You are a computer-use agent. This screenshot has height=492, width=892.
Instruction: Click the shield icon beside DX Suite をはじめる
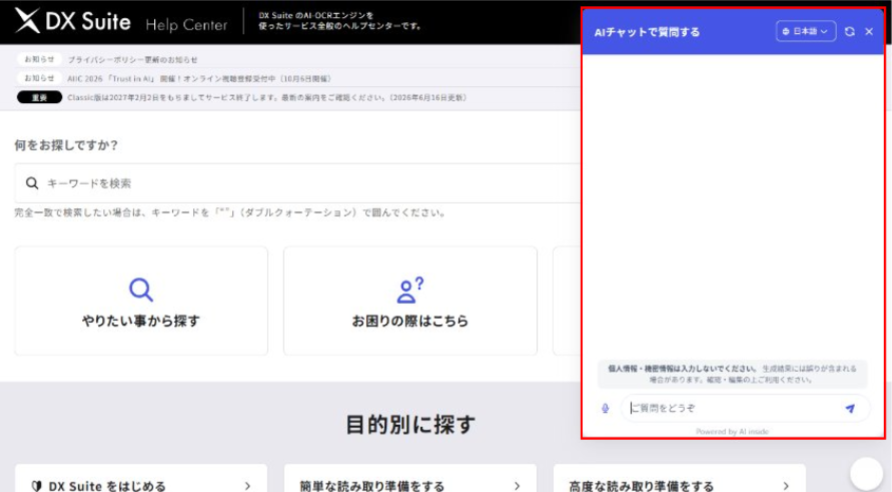[37, 486]
